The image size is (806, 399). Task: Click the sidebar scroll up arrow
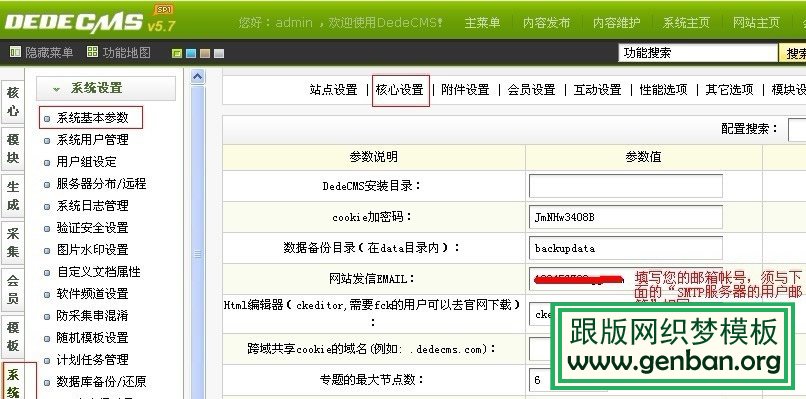click(197, 77)
